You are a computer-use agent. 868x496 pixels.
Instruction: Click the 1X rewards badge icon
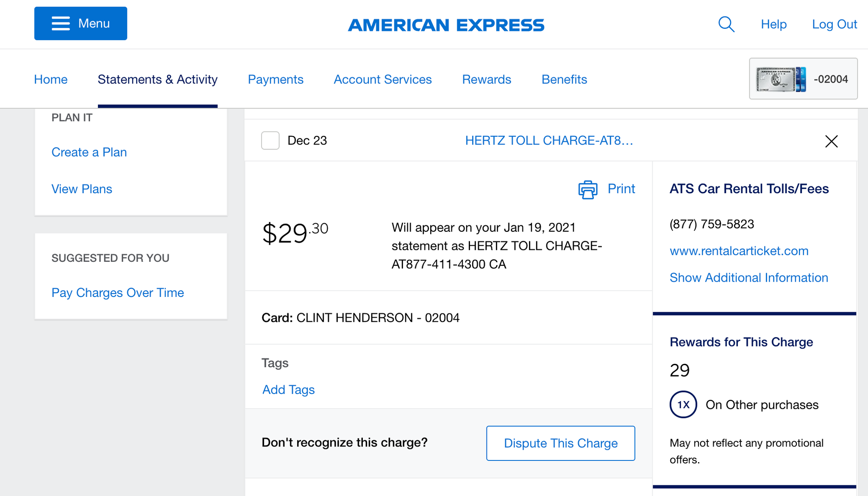[x=683, y=405]
